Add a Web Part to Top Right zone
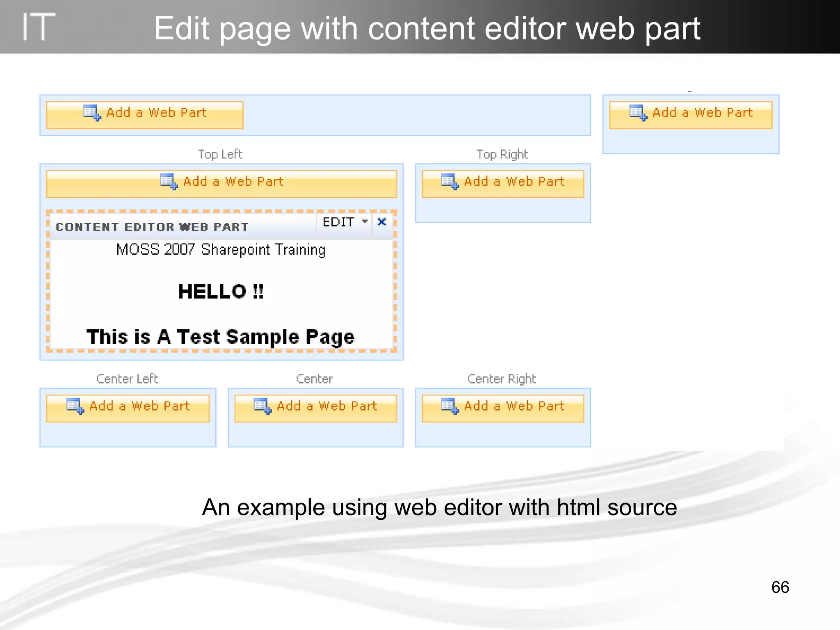 coord(503,184)
